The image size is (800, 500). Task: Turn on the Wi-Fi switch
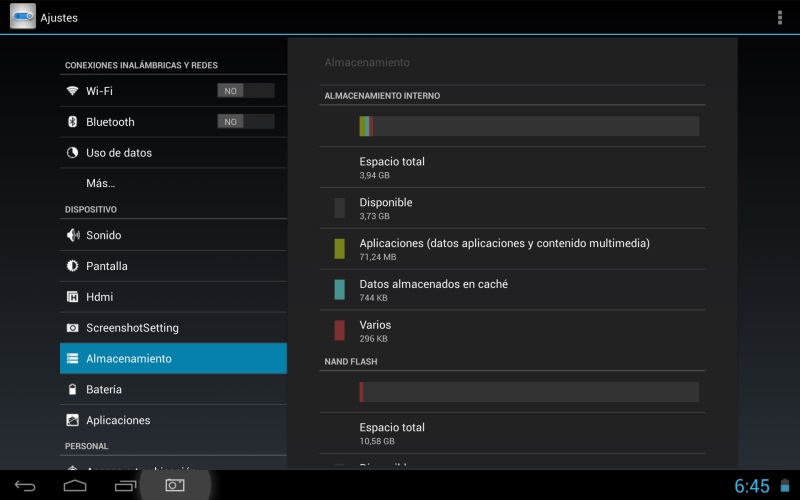point(245,91)
